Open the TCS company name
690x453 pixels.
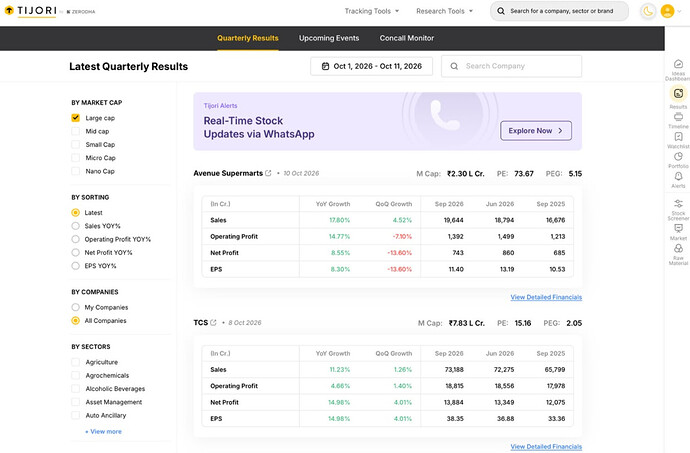click(201, 322)
